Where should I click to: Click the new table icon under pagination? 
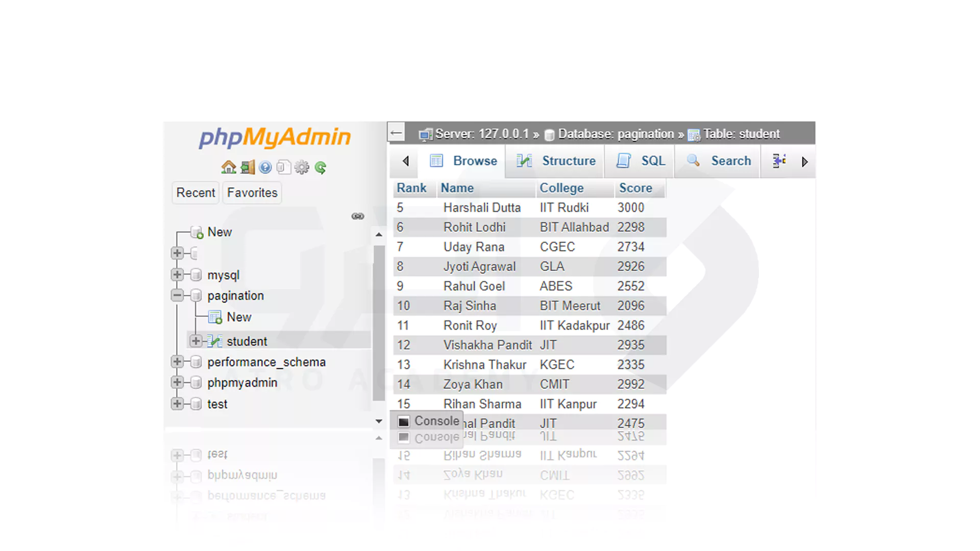tap(215, 317)
